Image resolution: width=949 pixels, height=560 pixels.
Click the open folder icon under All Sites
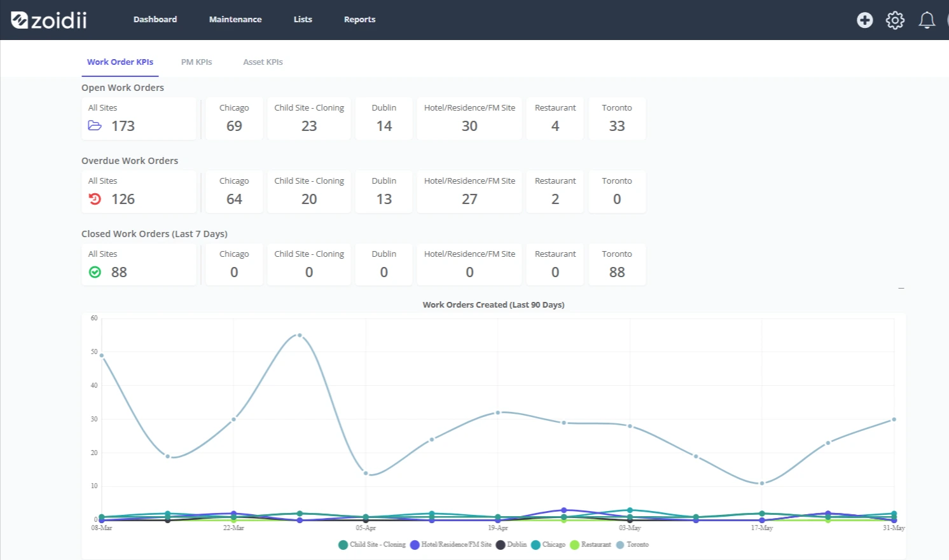(x=95, y=126)
